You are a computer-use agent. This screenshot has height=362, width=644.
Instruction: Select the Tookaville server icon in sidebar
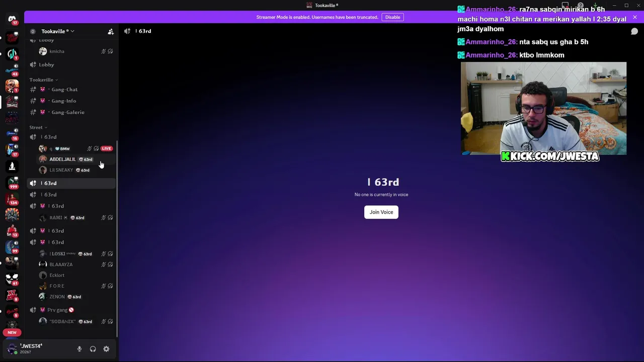click(x=12, y=102)
